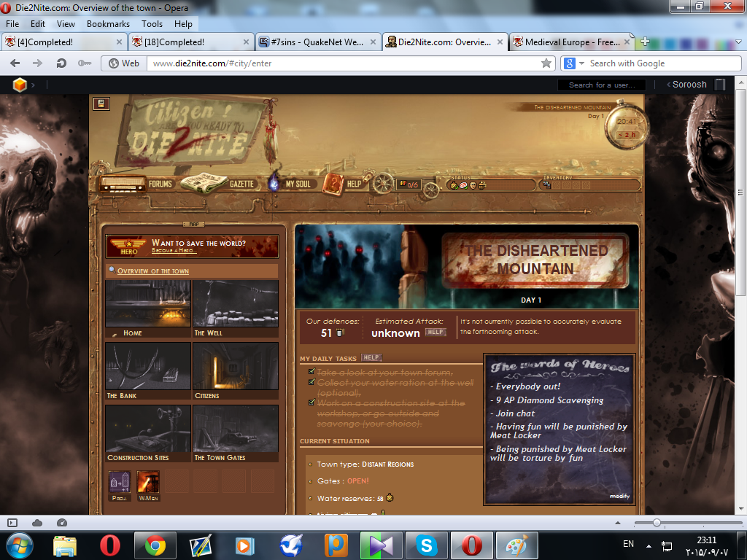The width and height of the screenshot is (747, 560).
Task: Click the pocket watch clock showing 20:41
Action: tap(626, 127)
